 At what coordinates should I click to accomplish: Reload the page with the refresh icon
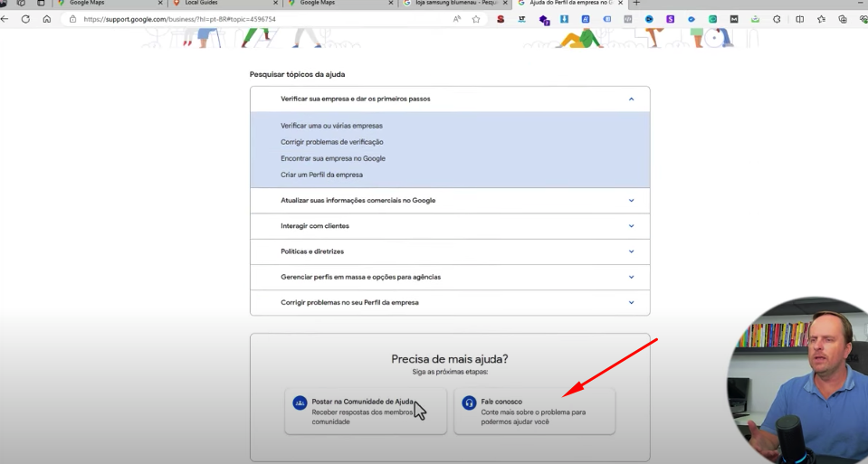[x=25, y=19]
